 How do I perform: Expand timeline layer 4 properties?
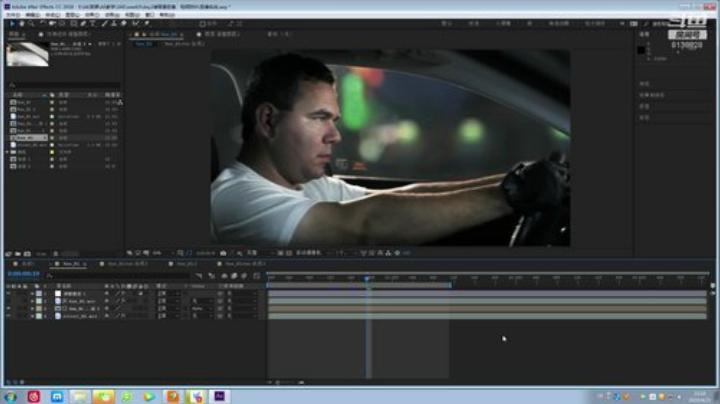[32, 316]
